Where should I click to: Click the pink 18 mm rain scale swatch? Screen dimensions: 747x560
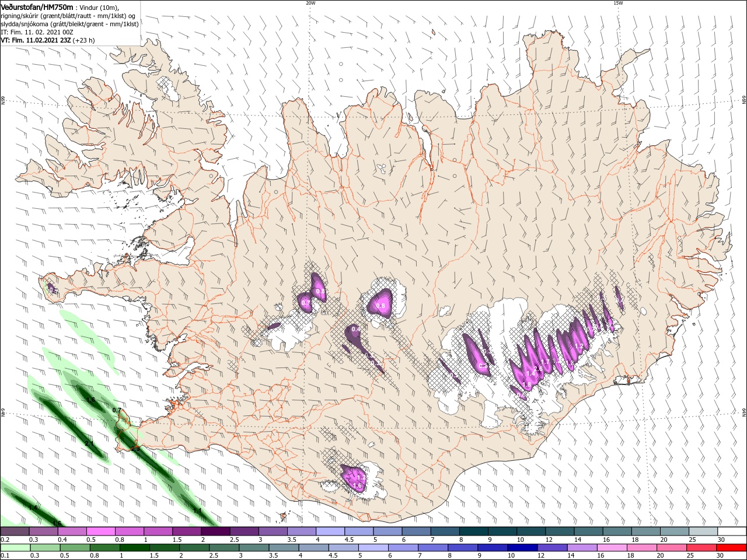(x=642, y=548)
